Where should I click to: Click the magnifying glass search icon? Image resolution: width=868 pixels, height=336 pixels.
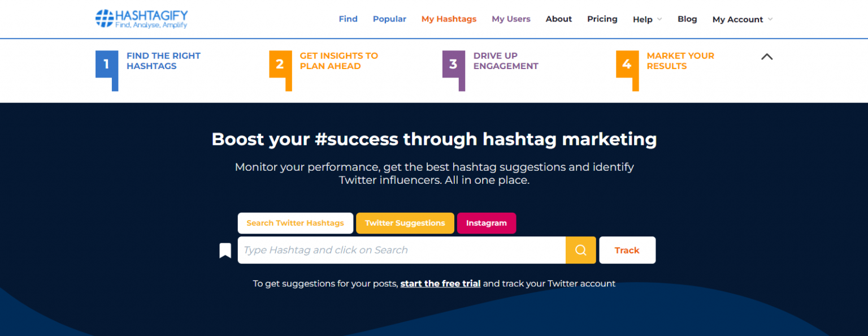[x=581, y=249]
